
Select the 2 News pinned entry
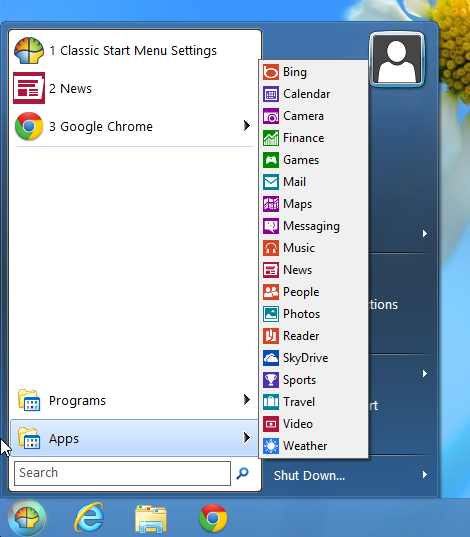point(134,88)
